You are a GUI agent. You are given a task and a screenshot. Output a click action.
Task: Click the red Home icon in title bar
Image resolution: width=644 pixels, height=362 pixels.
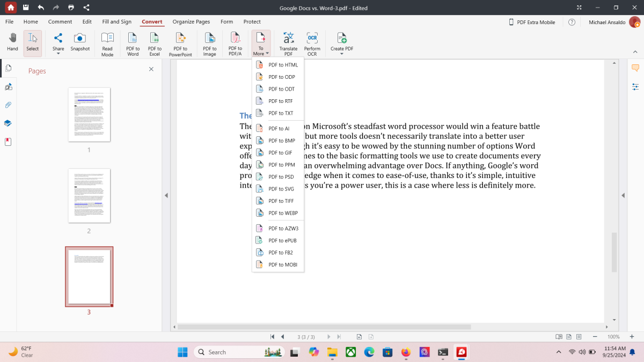tap(11, 8)
